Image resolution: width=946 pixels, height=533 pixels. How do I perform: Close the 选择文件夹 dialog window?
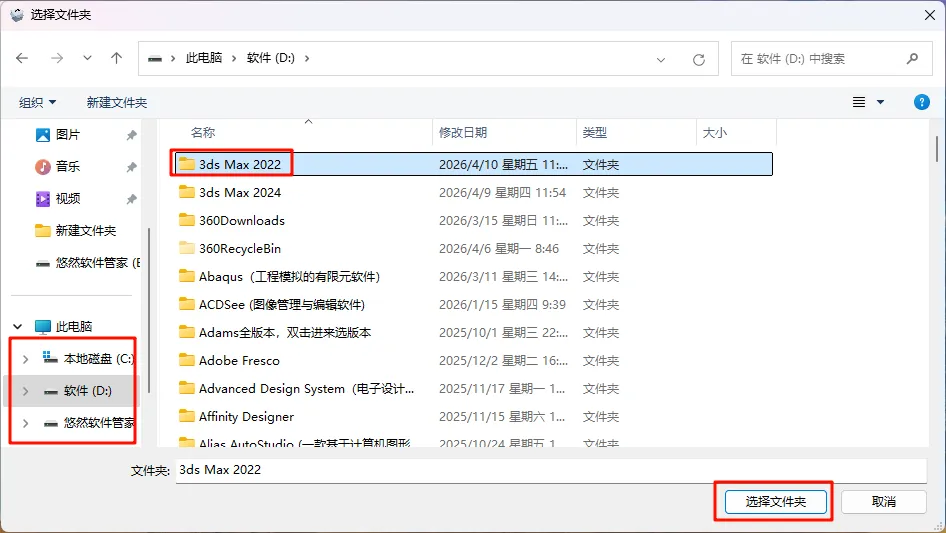click(x=930, y=15)
